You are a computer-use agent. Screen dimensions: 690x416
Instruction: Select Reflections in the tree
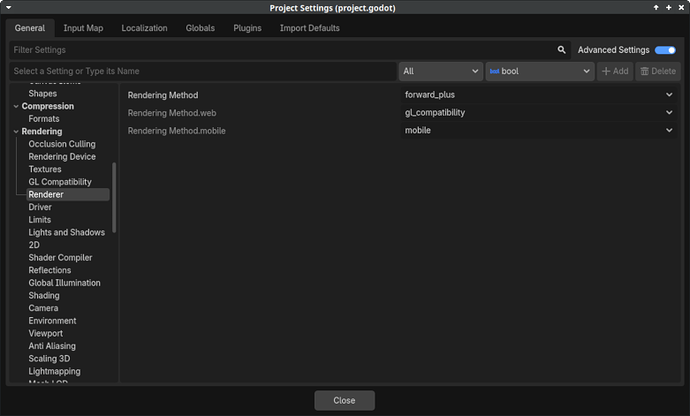[50, 270]
